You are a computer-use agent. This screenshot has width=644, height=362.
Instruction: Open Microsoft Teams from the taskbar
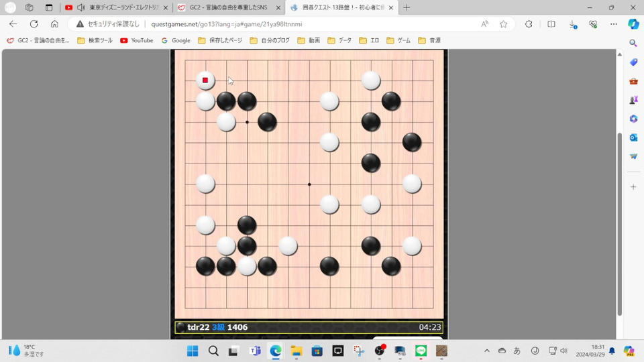pos(255,351)
